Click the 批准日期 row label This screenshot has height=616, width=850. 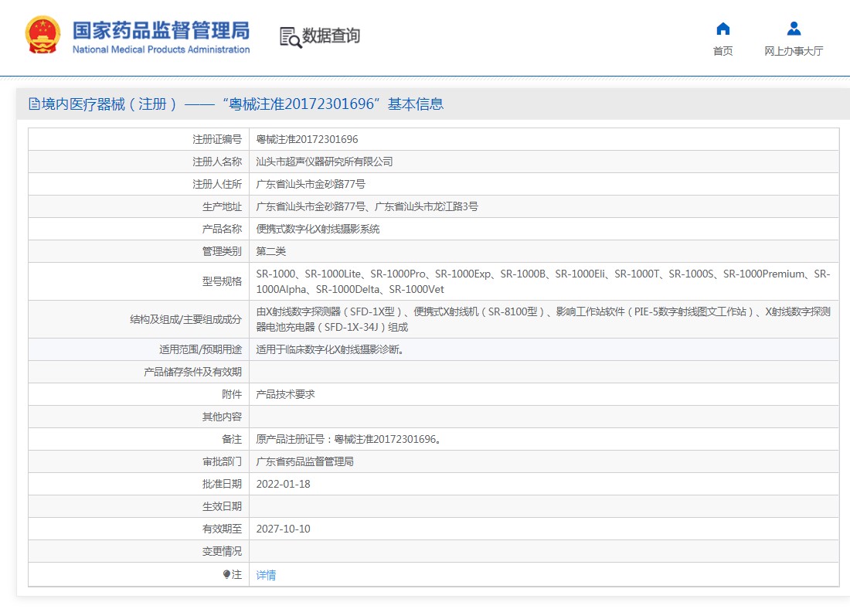tap(222, 484)
